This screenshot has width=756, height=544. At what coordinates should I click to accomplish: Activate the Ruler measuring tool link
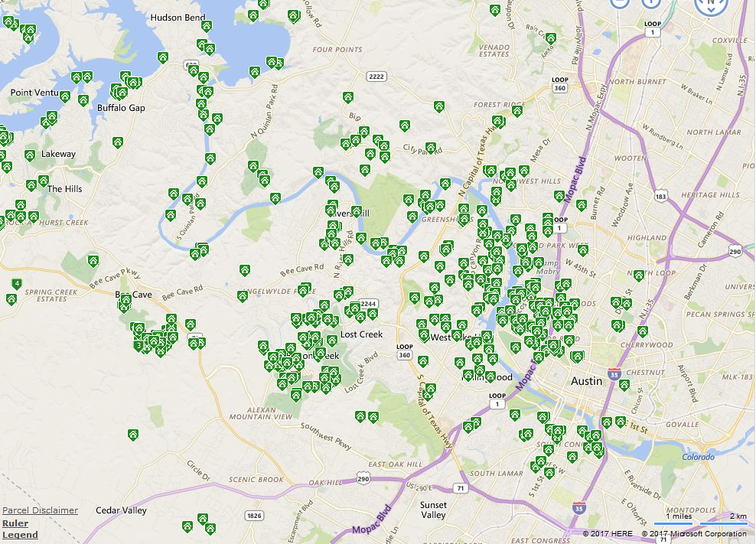pyautogui.click(x=15, y=523)
